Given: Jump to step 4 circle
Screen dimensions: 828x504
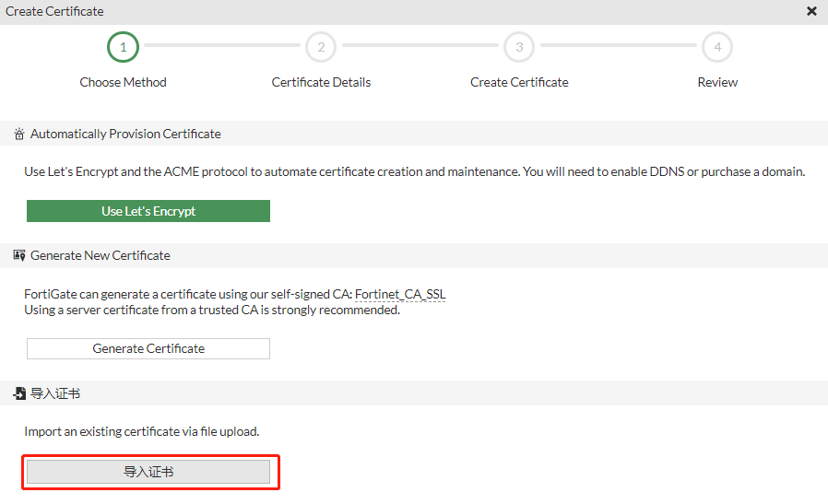Looking at the screenshot, I should tap(717, 46).
